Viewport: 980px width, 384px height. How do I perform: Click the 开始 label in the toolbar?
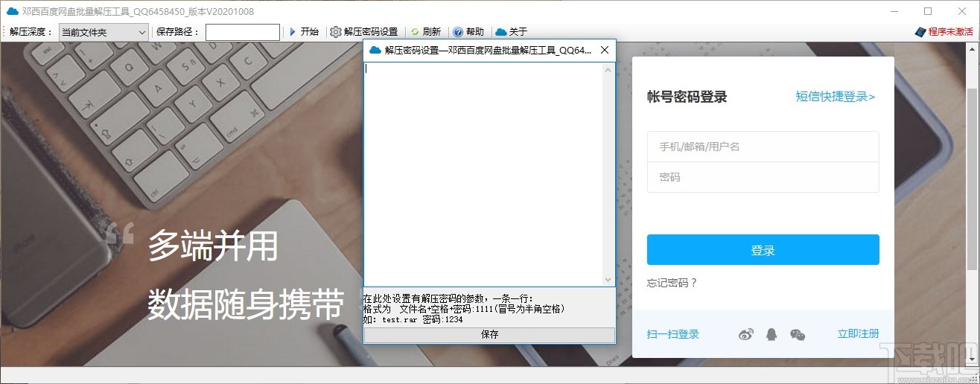pos(309,32)
